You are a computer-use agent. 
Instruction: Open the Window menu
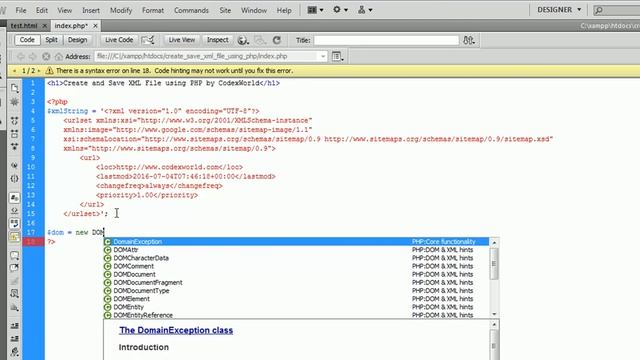point(253,10)
